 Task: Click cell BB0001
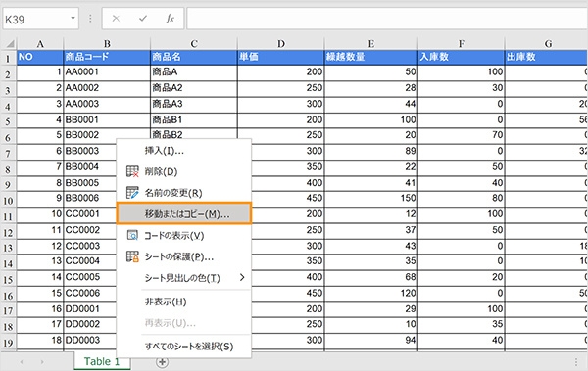107,120
